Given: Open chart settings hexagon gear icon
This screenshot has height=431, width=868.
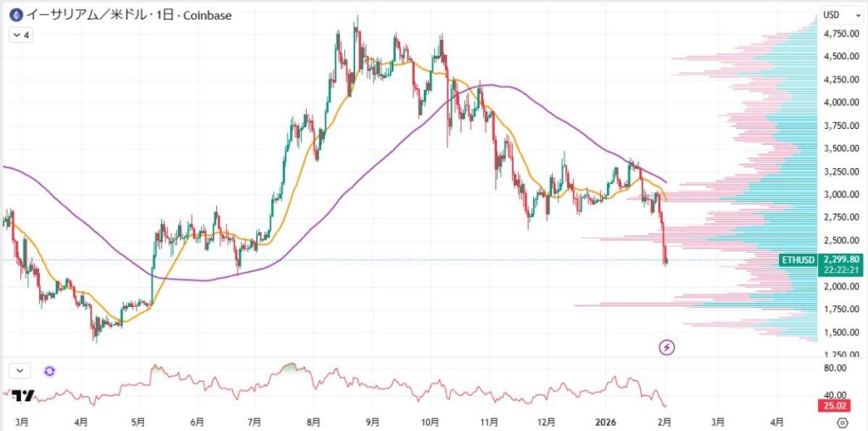Looking at the screenshot, I should click(842, 421).
